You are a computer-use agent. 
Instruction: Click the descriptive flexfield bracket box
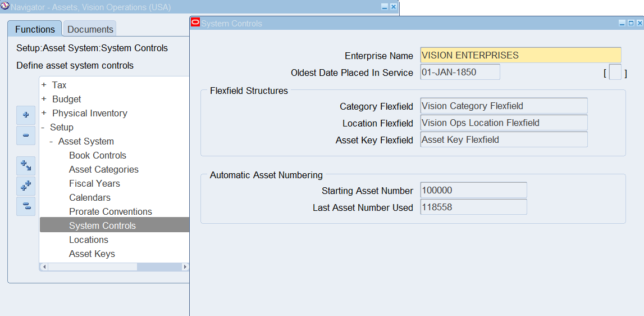[615, 73]
